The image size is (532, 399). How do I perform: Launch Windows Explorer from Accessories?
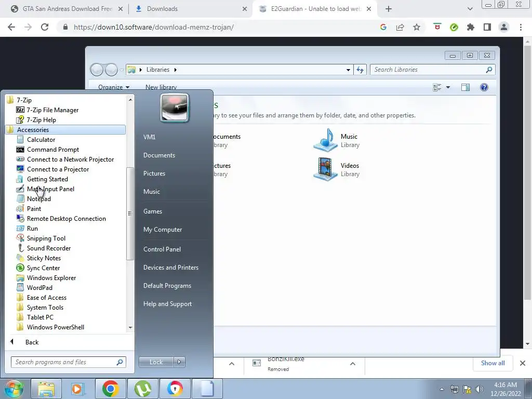coord(46,277)
